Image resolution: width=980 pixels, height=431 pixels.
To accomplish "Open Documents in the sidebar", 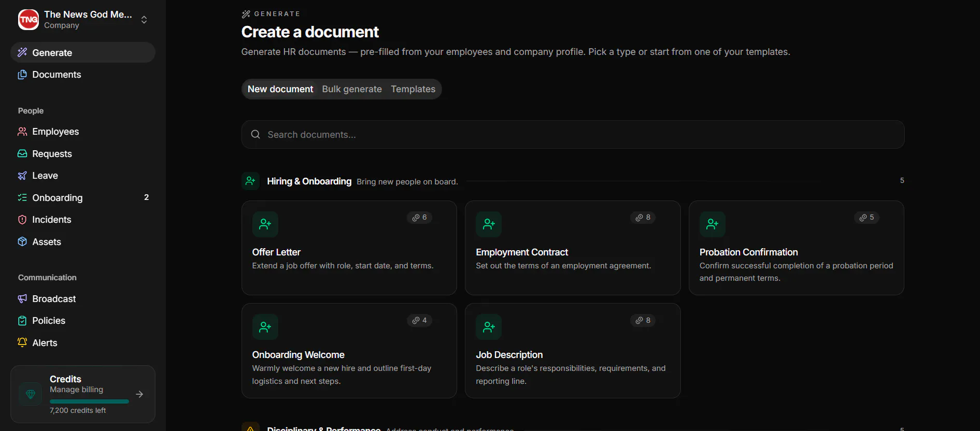I will point(83,75).
